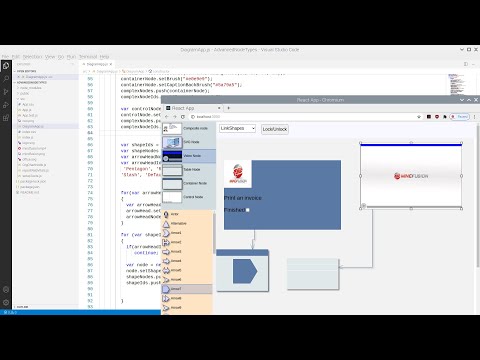Pick the highlighted Arrow7 shape
This screenshot has width=480, height=360.
click(187, 289)
